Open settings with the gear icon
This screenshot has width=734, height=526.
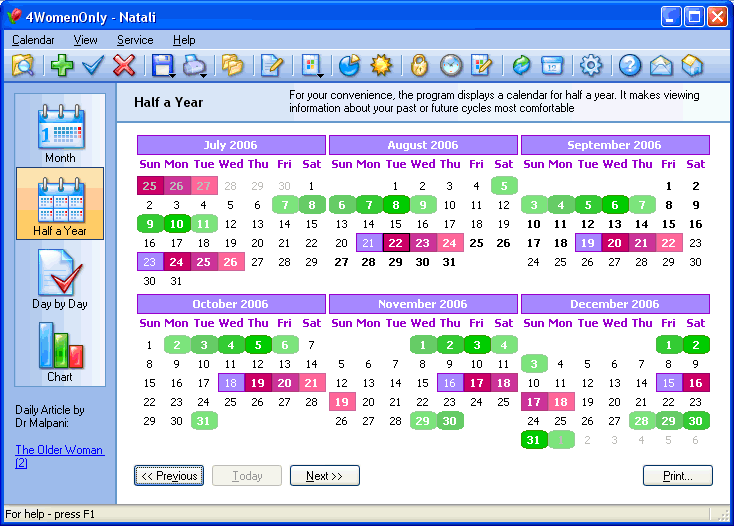point(591,65)
